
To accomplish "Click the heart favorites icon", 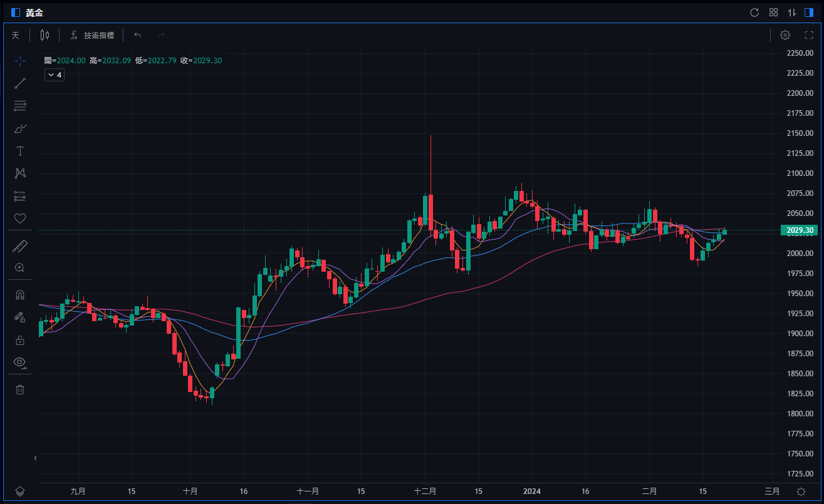I will coord(20,219).
